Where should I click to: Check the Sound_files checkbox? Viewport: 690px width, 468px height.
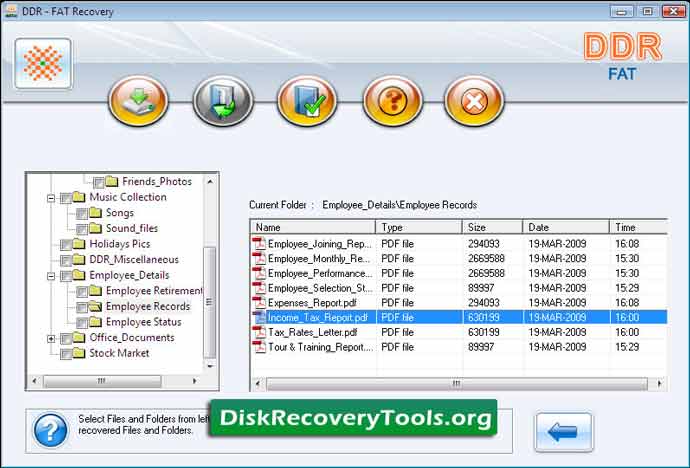pos(82,229)
